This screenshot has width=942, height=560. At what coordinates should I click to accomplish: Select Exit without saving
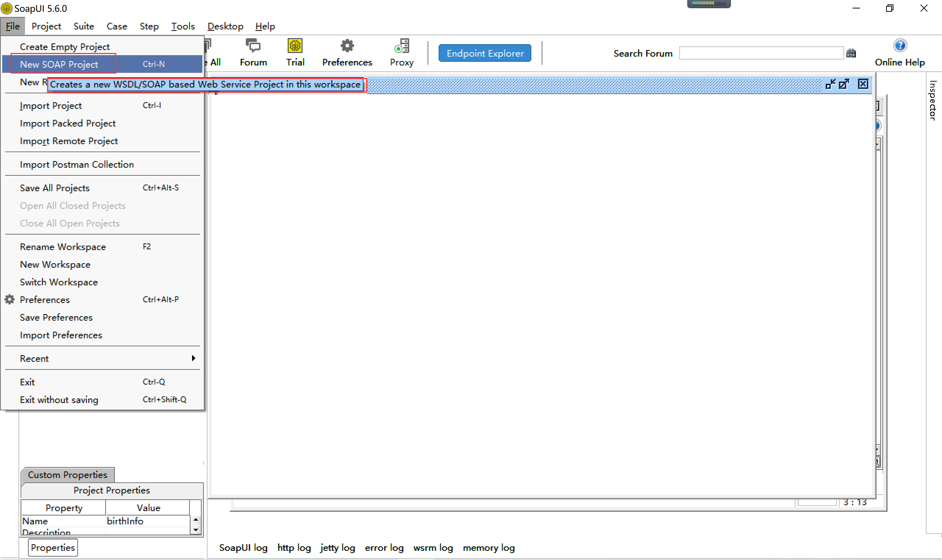[x=102, y=400]
